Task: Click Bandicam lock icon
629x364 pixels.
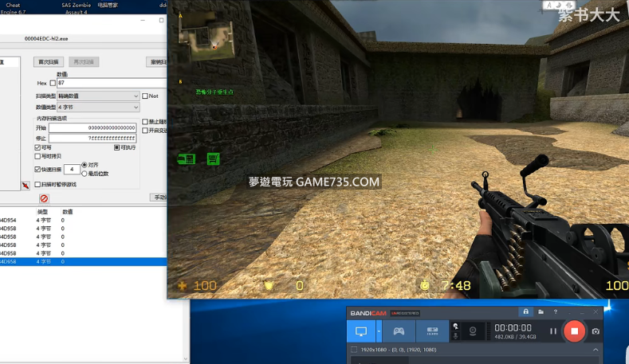Action: point(526,311)
